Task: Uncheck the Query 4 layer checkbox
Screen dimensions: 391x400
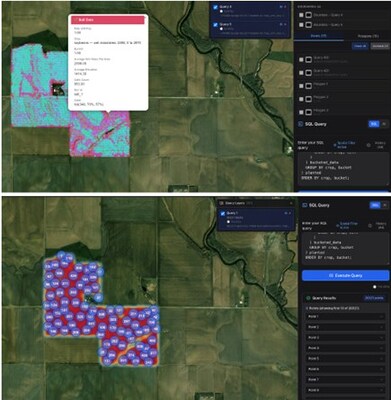Action: (215, 7)
